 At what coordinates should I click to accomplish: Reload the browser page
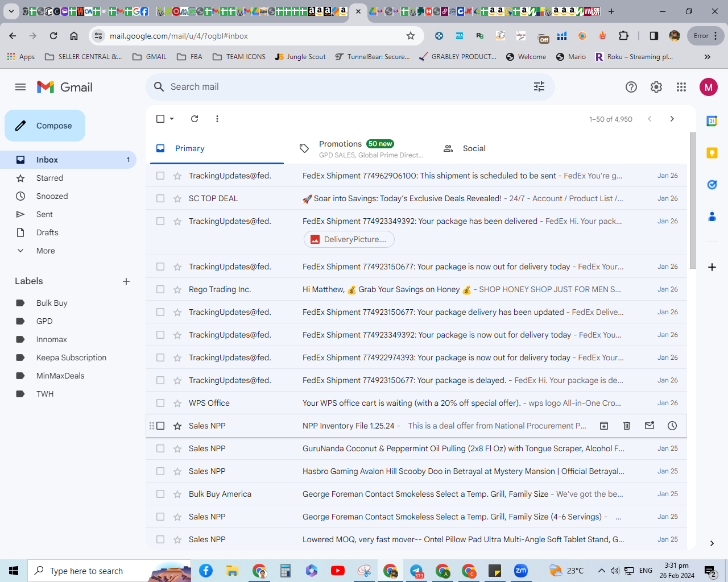click(53, 36)
